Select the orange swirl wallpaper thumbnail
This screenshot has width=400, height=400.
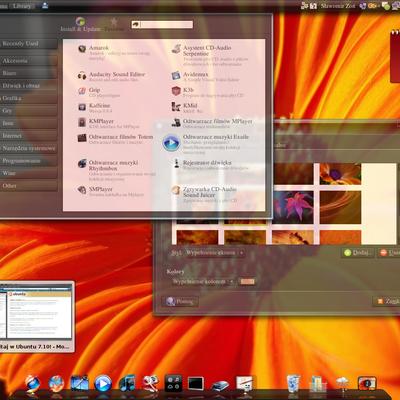[340, 207]
